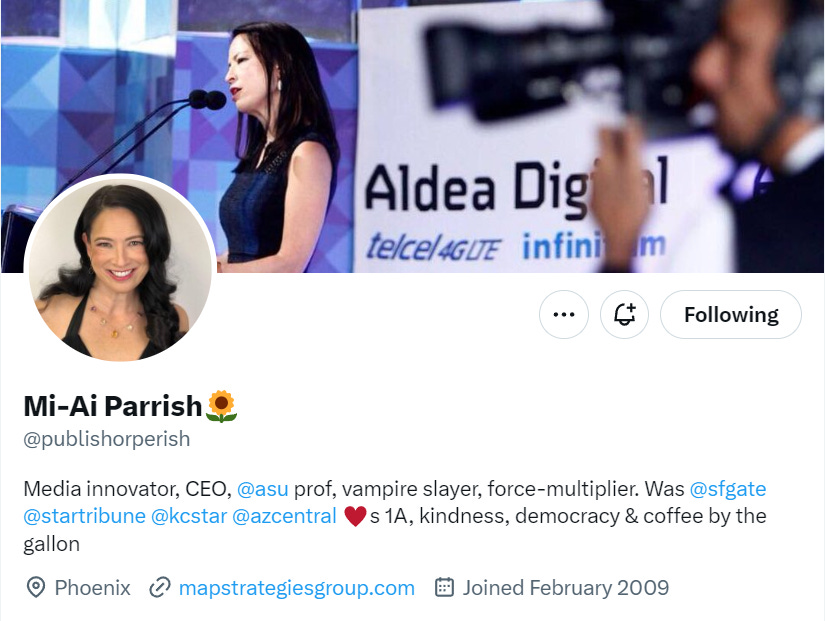
Task: Open the @asu mention link
Action: [263, 489]
